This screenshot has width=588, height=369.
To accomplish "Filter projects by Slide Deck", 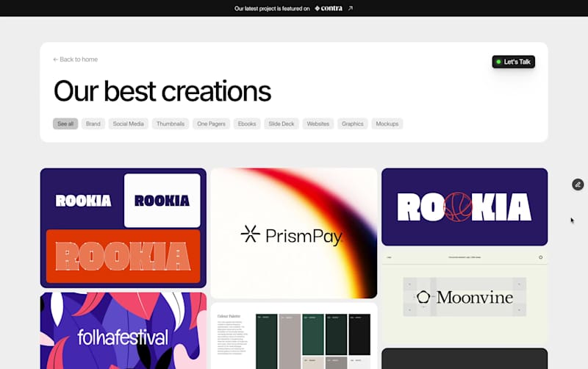I will tap(282, 123).
